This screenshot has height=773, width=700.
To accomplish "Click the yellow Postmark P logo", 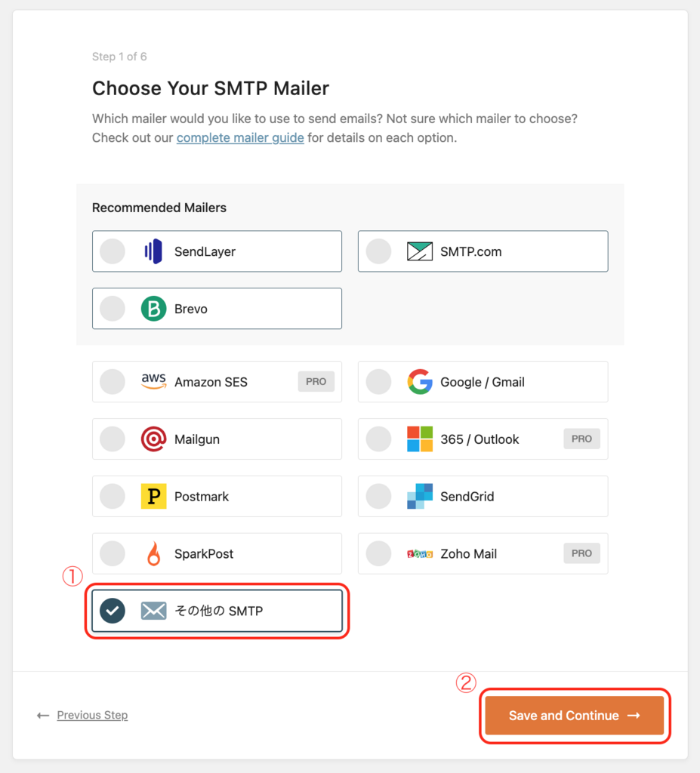I will click(153, 496).
